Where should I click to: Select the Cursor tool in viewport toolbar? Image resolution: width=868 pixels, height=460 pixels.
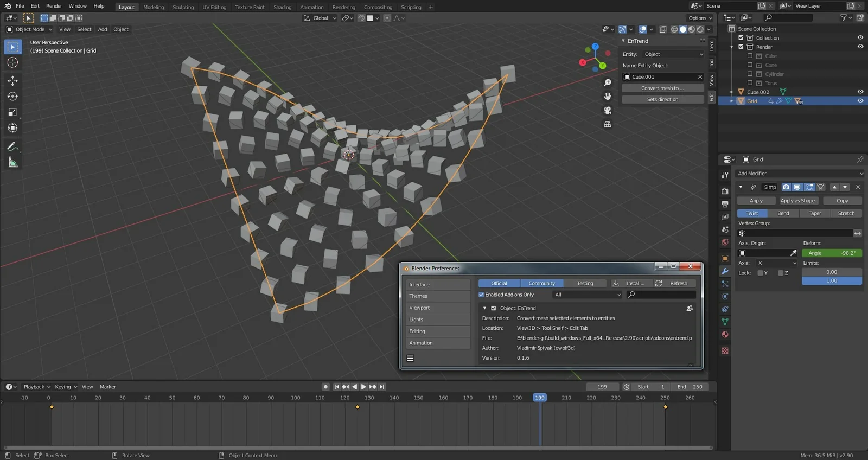click(12, 63)
